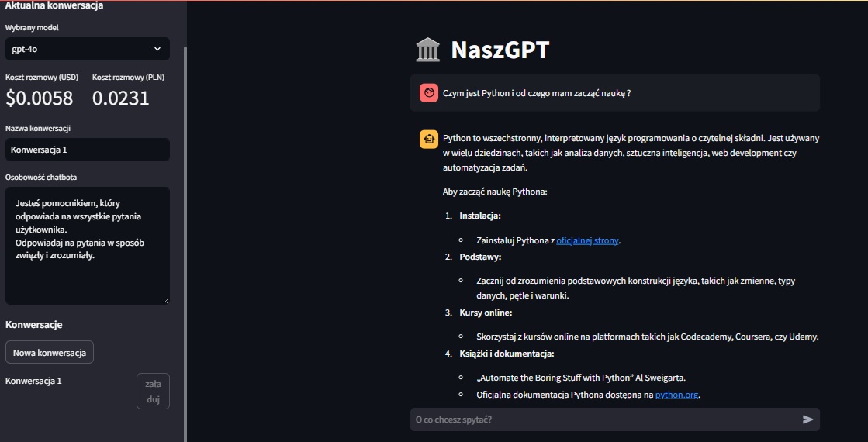Screen dimensions: 868x442
Task: Click the assistant robot avatar icon
Action: click(x=428, y=140)
